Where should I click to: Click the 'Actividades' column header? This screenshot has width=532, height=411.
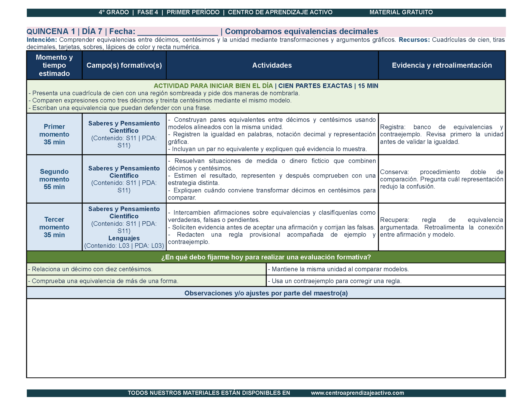point(272,65)
